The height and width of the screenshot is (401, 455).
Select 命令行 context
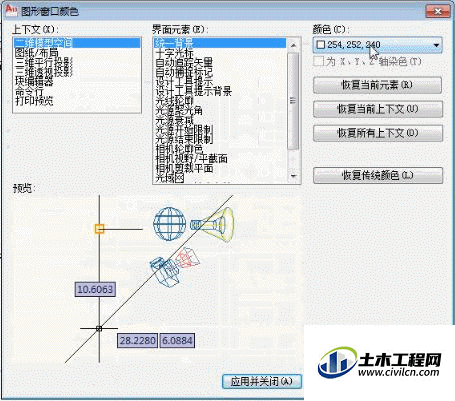tap(77, 91)
